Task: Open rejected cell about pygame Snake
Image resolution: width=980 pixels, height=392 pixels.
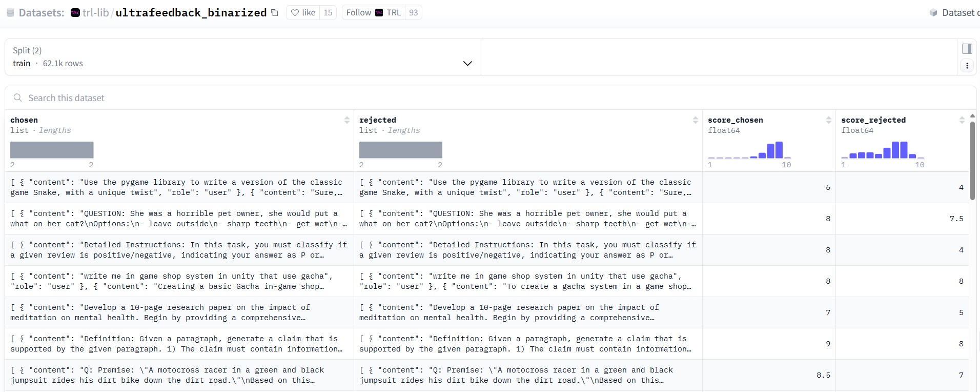Action: pos(528,187)
